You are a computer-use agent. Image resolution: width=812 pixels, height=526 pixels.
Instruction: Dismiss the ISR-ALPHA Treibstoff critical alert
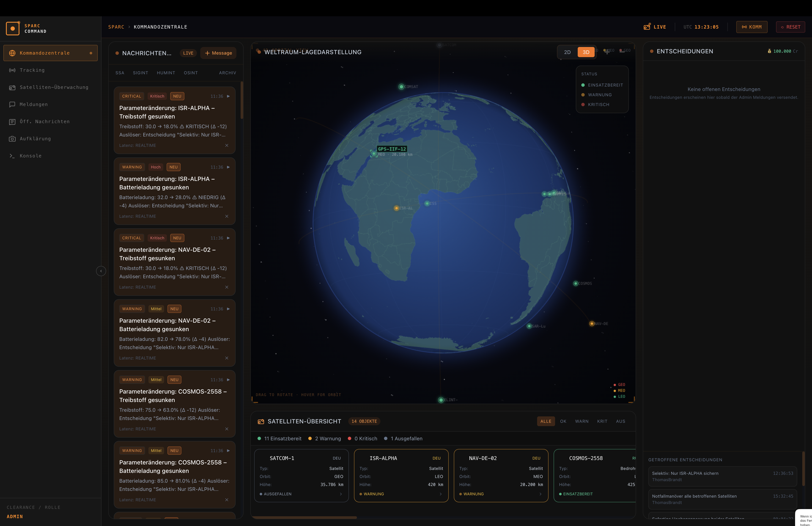pos(226,145)
